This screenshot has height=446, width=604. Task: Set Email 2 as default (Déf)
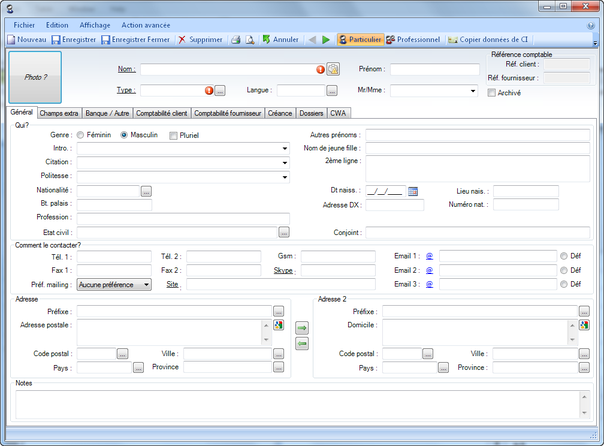click(x=564, y=270)
